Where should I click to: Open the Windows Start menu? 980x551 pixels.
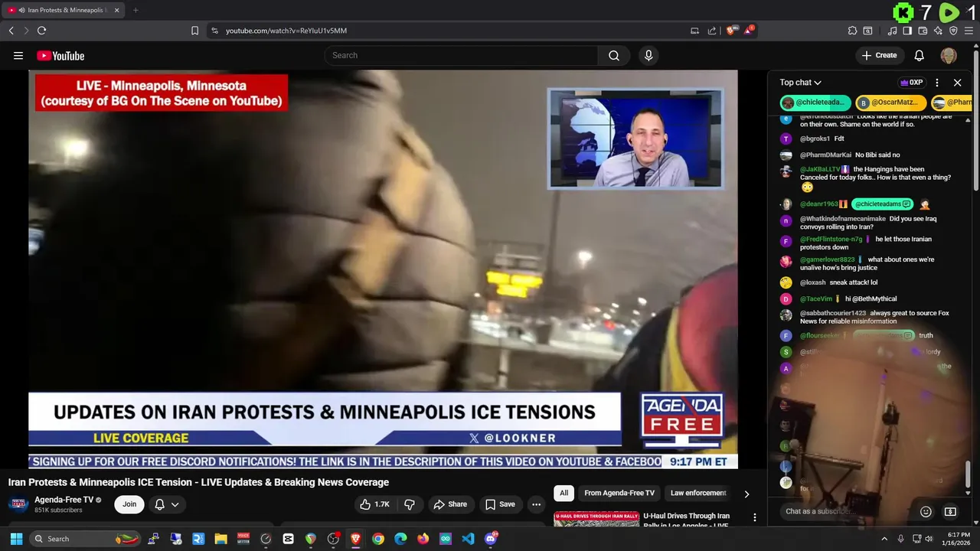(16, 539)
